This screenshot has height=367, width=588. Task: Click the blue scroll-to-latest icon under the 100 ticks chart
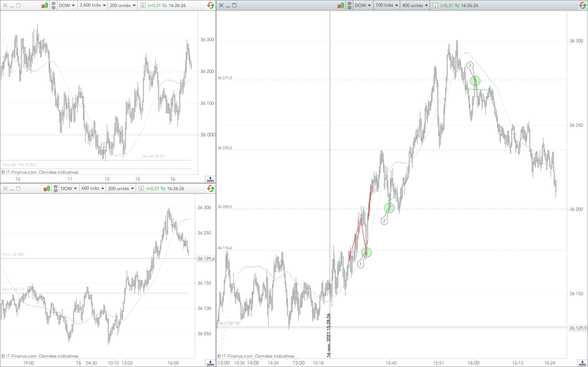tap(582, 363)
